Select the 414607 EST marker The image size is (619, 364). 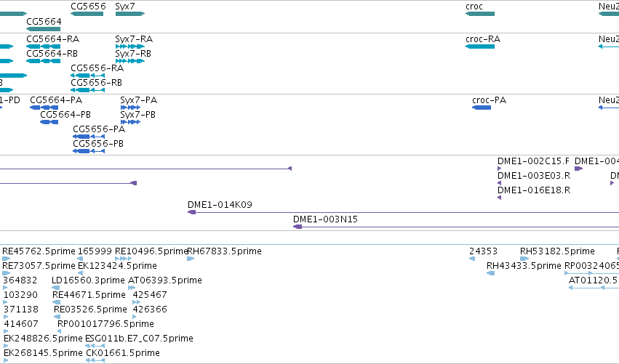[x=7, y=332]
